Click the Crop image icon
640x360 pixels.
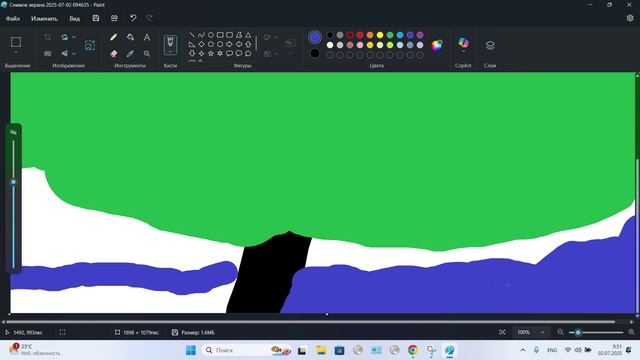click(47, 37)
